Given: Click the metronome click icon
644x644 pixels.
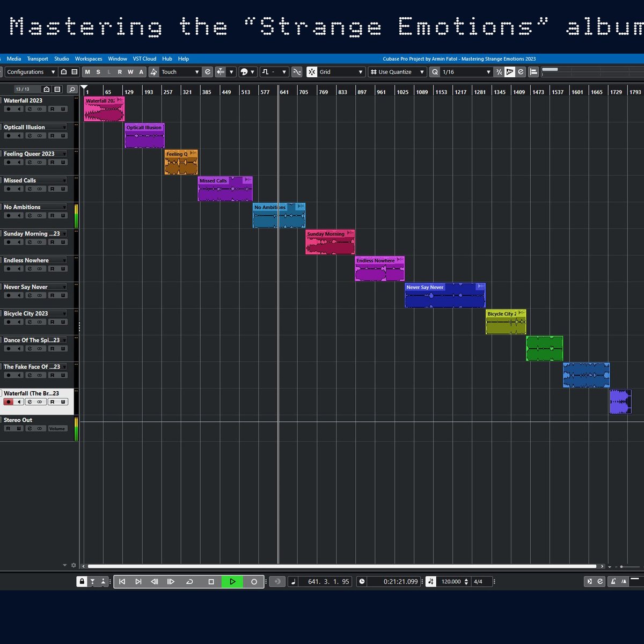Looking at the screenshot, I should coord(612,581).
